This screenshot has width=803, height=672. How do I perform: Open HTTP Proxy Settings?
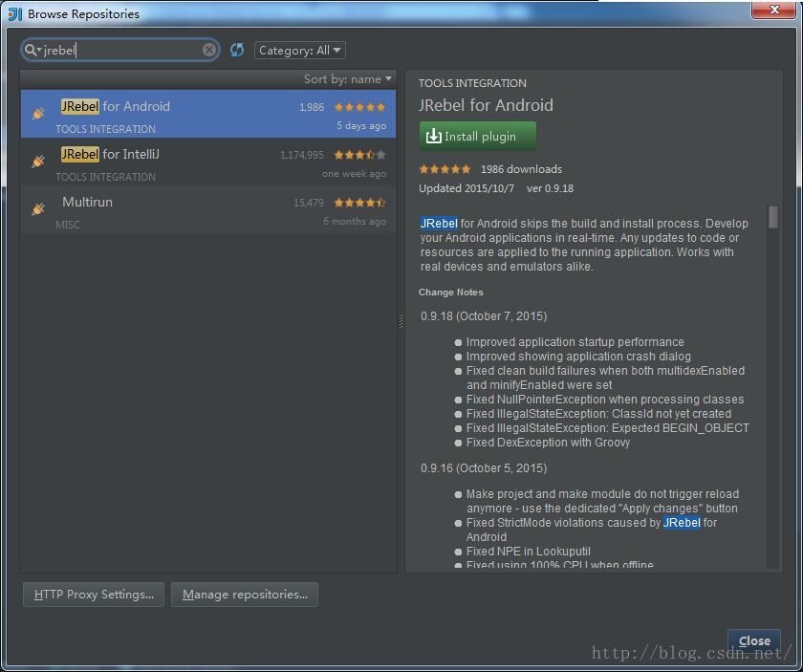click(x=94, y=595)
